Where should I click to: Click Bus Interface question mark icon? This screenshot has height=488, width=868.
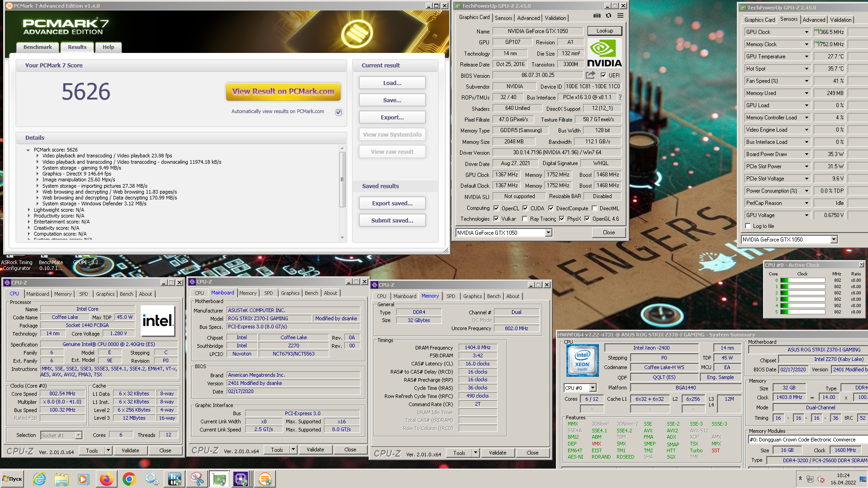tap(620, 97)
